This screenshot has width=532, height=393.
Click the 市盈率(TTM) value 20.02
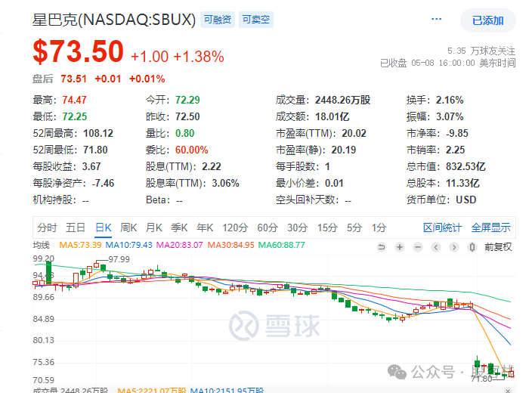[354, 133]
